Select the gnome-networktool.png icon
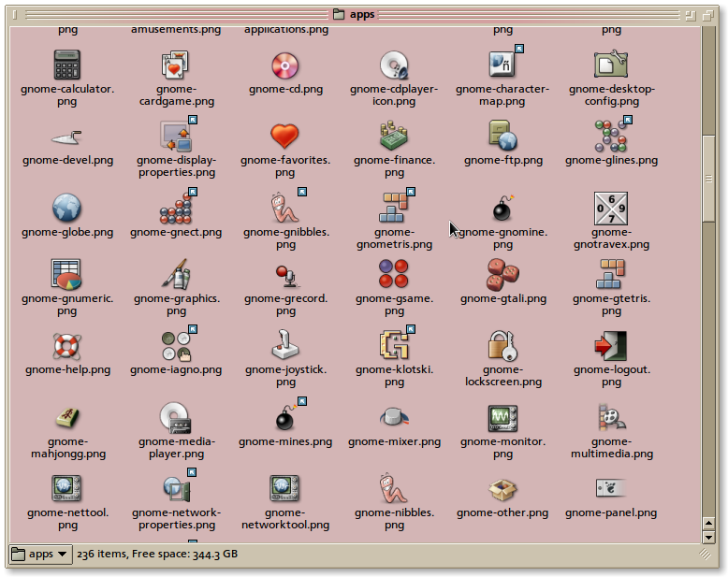The height and width of the screenshot is (577, 728). click(x=285, y=489)
